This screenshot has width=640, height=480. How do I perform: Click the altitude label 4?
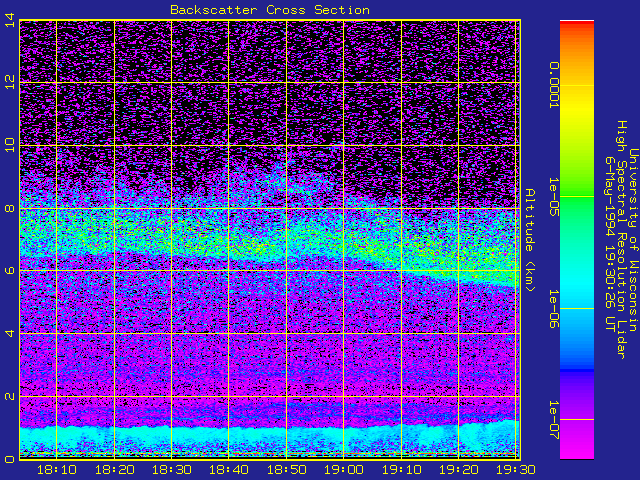click(x=10, y=333)
